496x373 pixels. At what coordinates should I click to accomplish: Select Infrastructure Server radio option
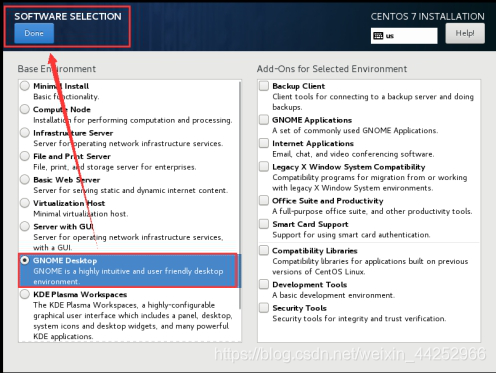click(25, 132)
